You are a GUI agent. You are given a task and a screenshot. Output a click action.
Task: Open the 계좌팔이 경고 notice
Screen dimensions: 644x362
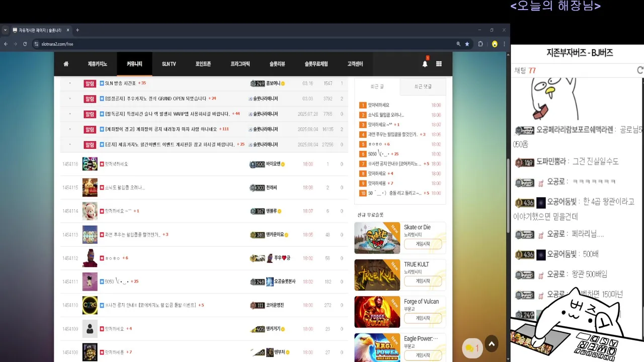click(161, 129)
